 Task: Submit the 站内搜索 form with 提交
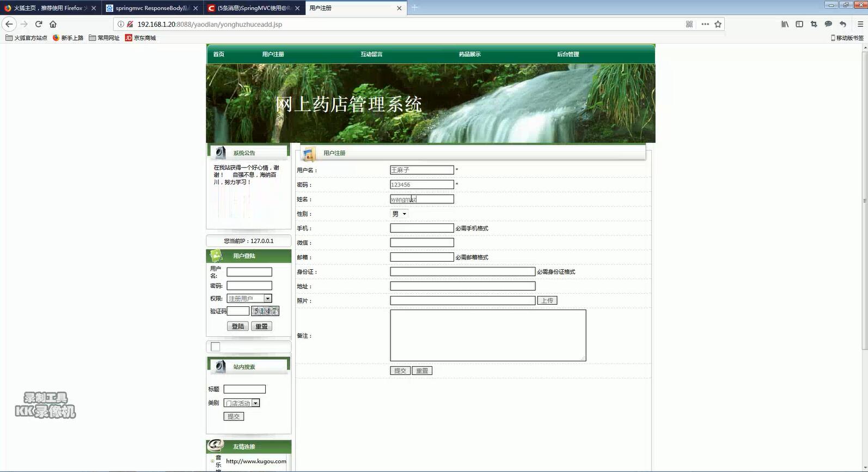pyautogui.click(x=234, y=416)
